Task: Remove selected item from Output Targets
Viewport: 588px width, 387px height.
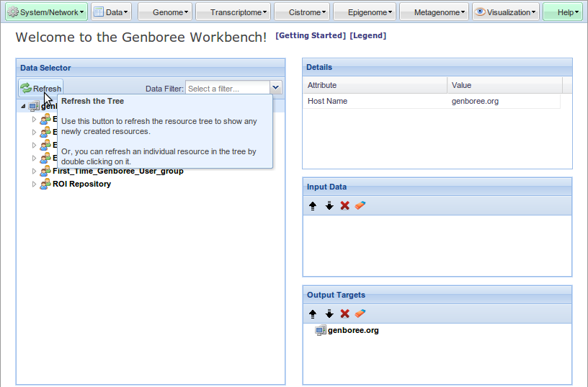Action: click(345, 313)
